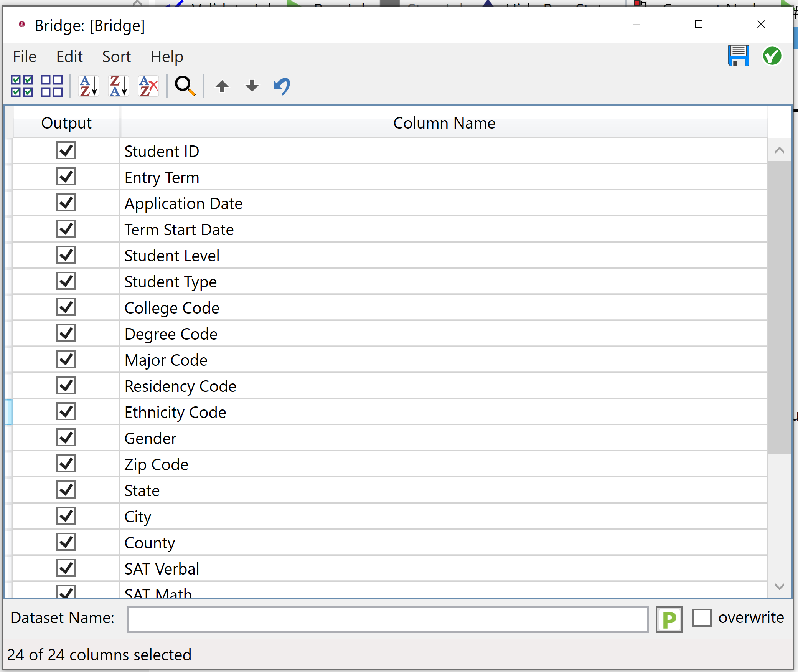Viewport: 798px width, 672px height.
Task: Confirm with the green checkmark button
Action: point(772,56)
